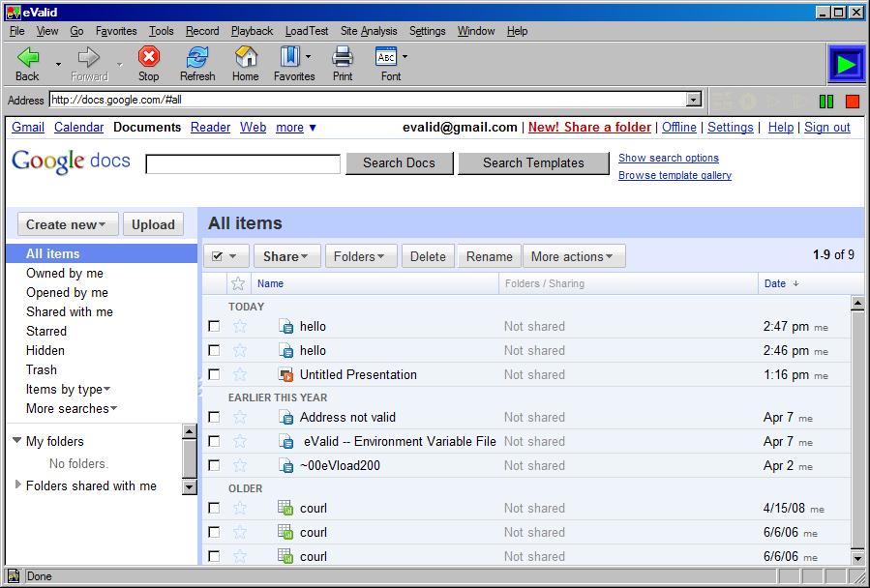Tick the Address not valid checkbox
Image resolution: width=870 pixels, height=588 pixels.
tap(214, 417)
